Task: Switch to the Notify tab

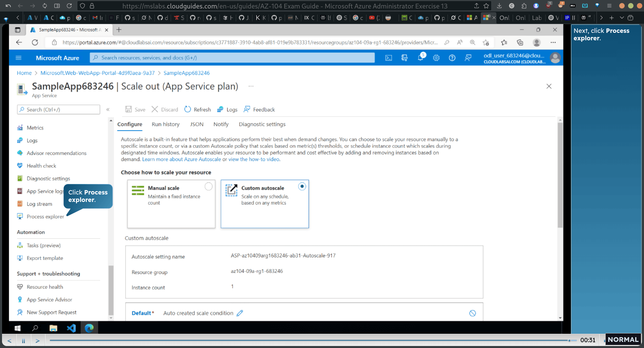Action: click(221, 124)
